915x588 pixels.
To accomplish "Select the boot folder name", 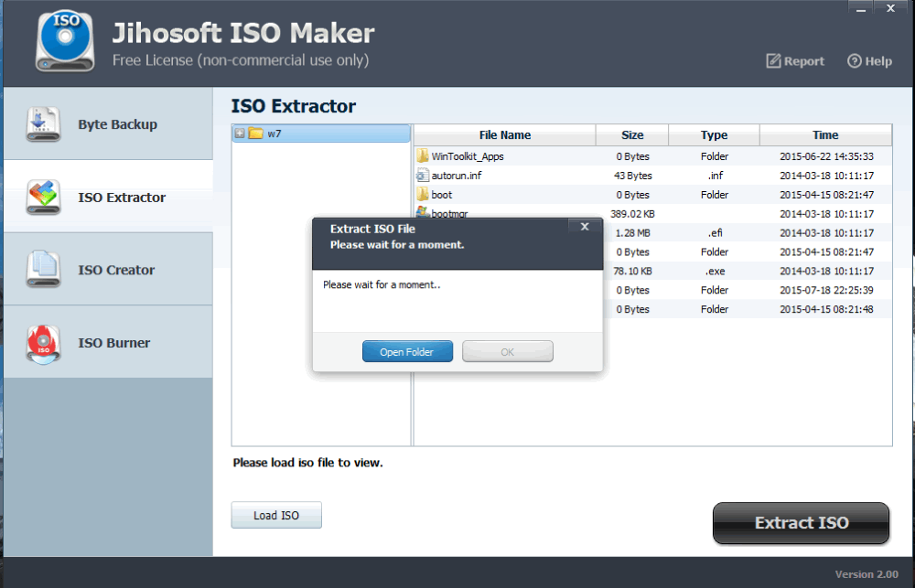I will point(442,195).
